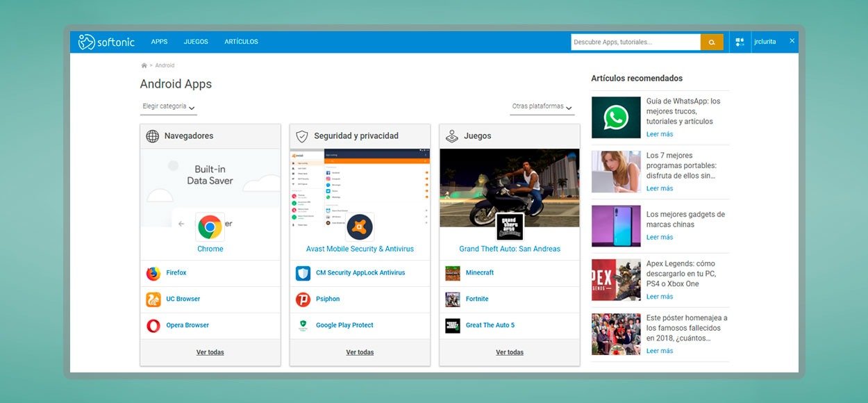Go to the home breadcrumb icon
868x403 pixels.
tap(144, 65)
